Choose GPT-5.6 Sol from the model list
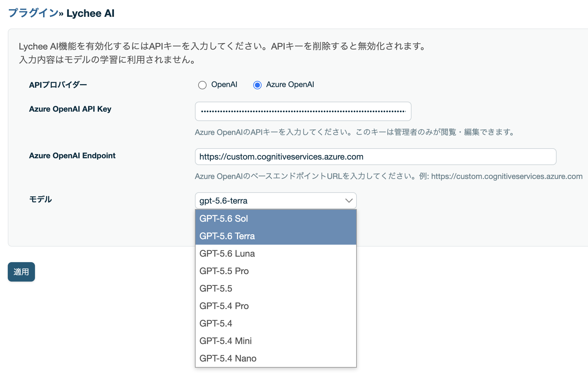The image size is (588, 378). [276, 218]
